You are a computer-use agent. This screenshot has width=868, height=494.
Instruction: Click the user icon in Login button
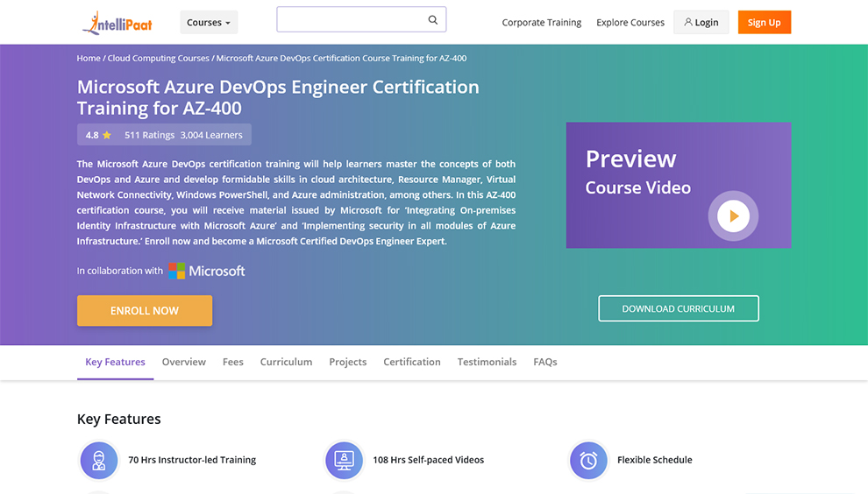tap(688, 22)
